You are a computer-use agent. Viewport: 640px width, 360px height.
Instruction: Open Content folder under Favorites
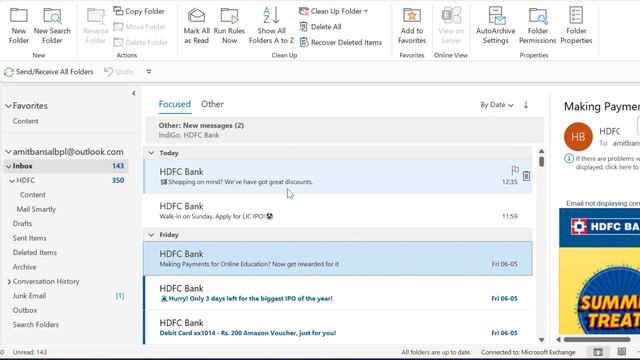[25, 121]
